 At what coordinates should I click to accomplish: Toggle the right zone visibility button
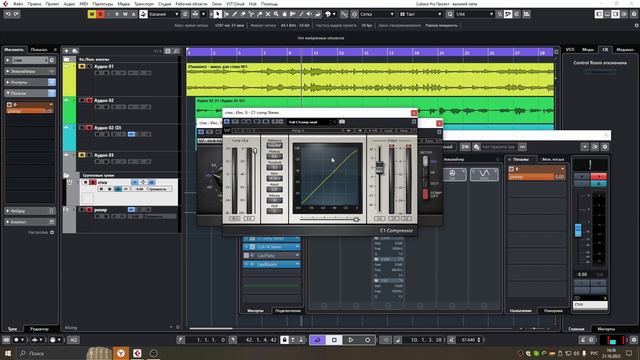616,14
